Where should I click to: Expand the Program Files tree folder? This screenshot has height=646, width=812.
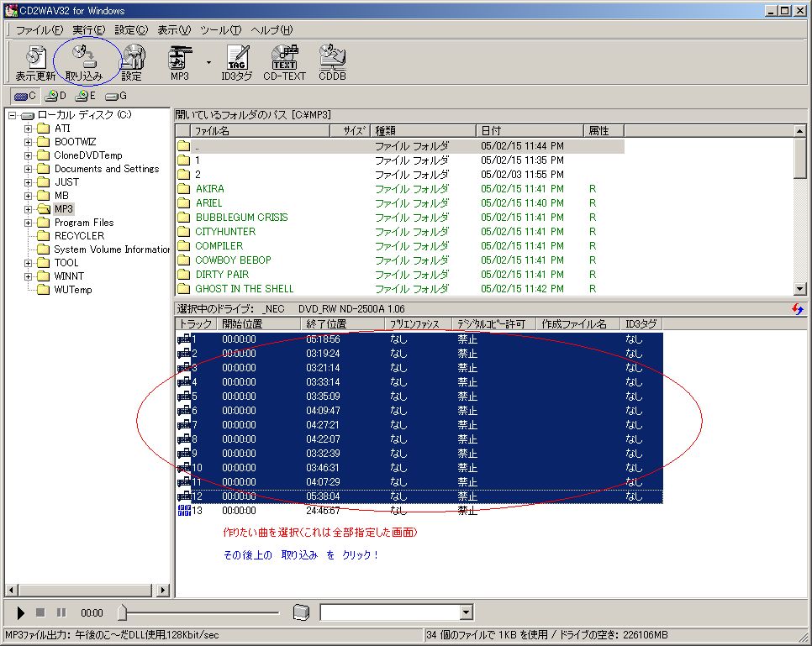29,223
